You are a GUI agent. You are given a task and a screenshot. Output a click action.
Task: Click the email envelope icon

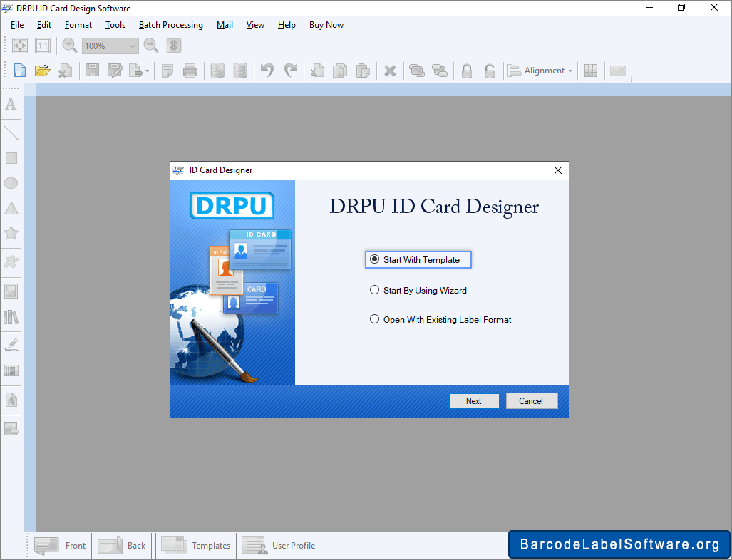pyautogui.click(x=618, y=71)
